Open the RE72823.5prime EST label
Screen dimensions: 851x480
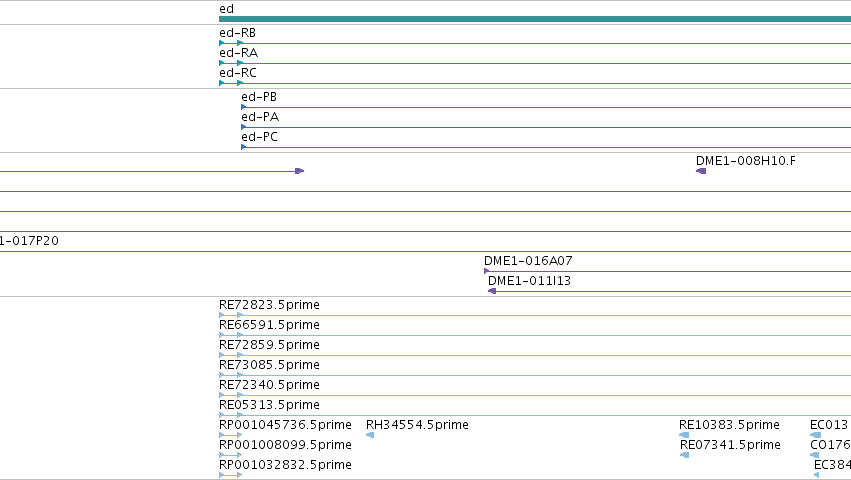point(269,305)
